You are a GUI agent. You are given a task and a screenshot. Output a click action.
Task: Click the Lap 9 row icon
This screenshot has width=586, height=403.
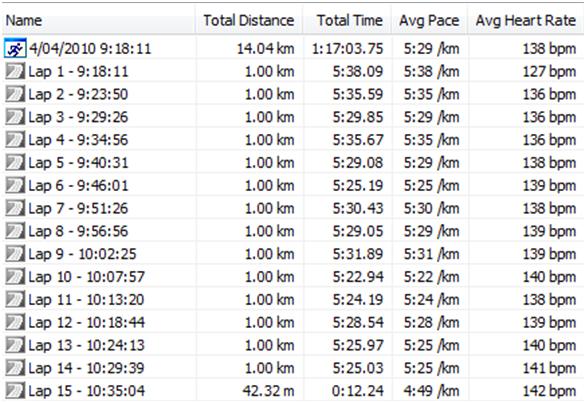click(15, 253)
